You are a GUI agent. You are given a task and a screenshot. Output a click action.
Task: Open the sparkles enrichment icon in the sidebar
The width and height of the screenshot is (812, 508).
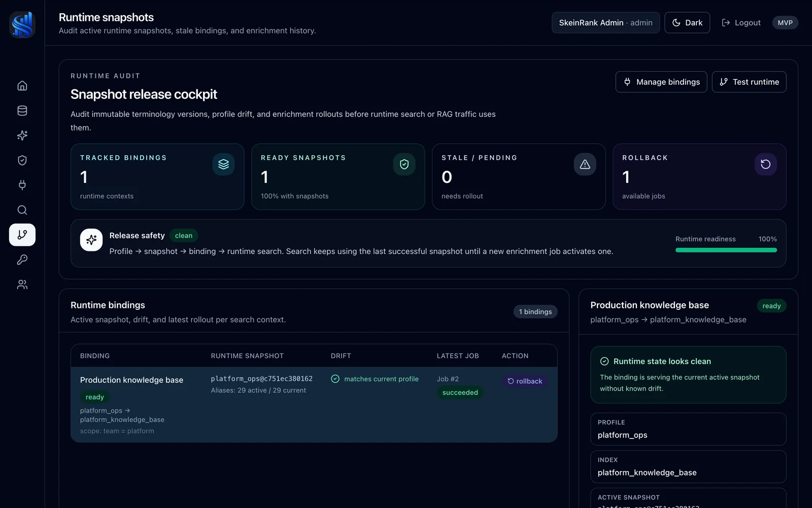[22, 135]
